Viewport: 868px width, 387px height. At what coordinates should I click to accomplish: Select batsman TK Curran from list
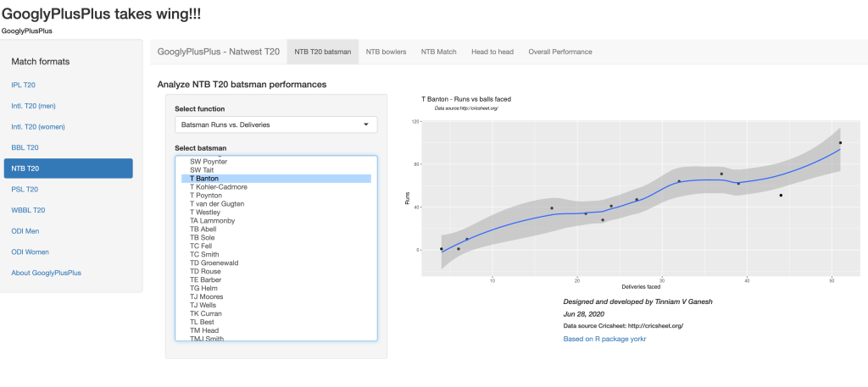pos(206,313)
